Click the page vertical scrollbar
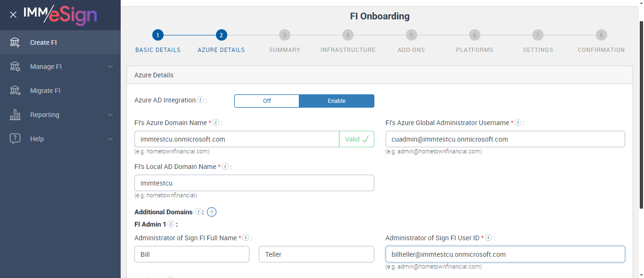Image resolution: width=644 pixels, height=278 pixels. click(641, 113)
